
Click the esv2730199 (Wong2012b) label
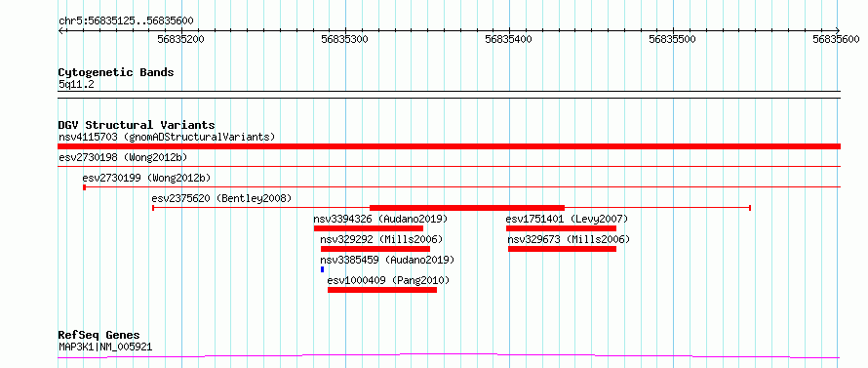146,178
